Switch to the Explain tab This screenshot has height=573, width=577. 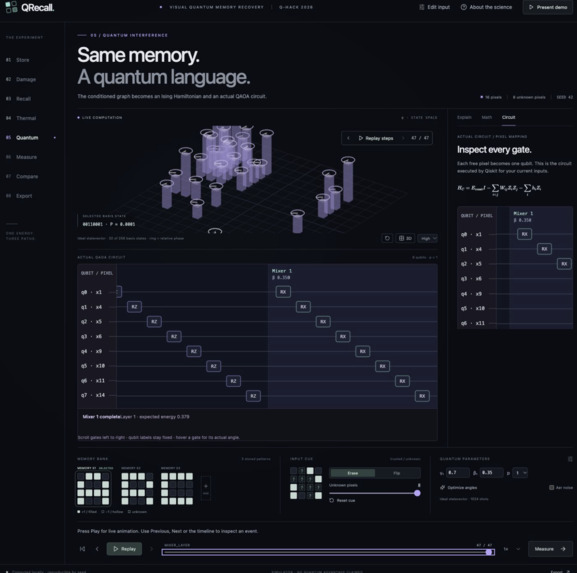pos(464,117)
